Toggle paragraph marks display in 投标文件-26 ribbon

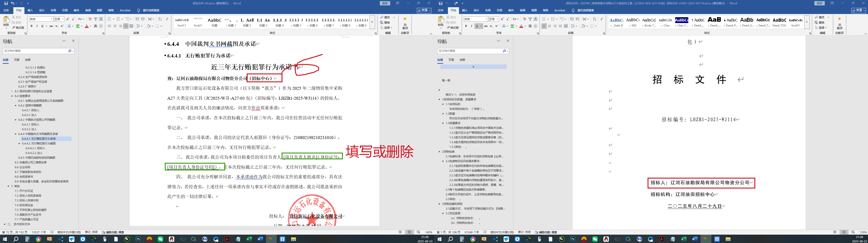click(x=167, y=19)
